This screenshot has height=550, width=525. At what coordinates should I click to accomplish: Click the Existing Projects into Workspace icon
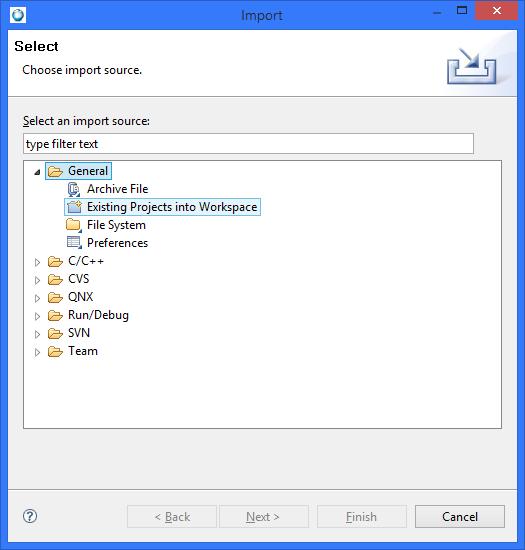click(x=74, y=207)
